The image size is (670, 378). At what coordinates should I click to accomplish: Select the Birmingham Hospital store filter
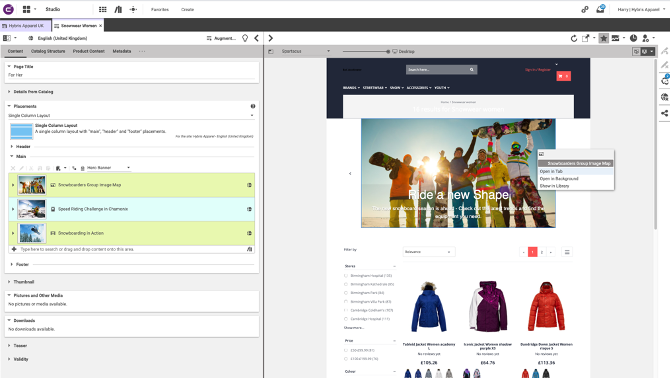pyautogui.click(x=368, y=275)
